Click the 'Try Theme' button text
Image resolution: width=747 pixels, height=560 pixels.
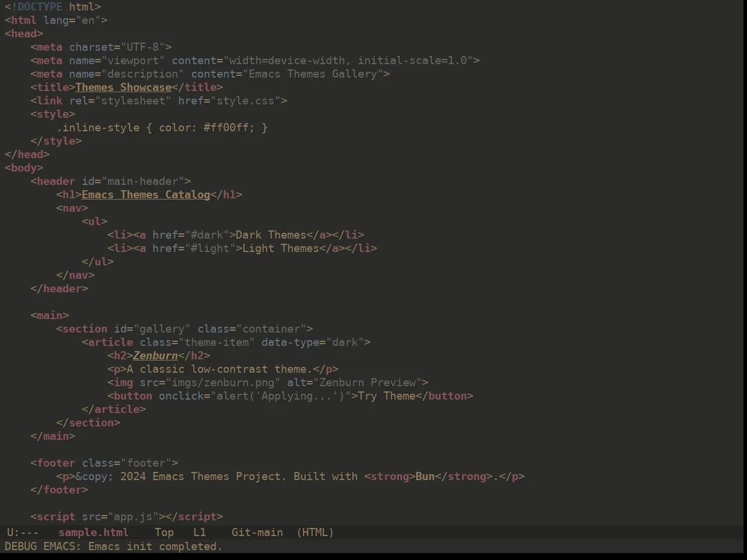[386, 396]
